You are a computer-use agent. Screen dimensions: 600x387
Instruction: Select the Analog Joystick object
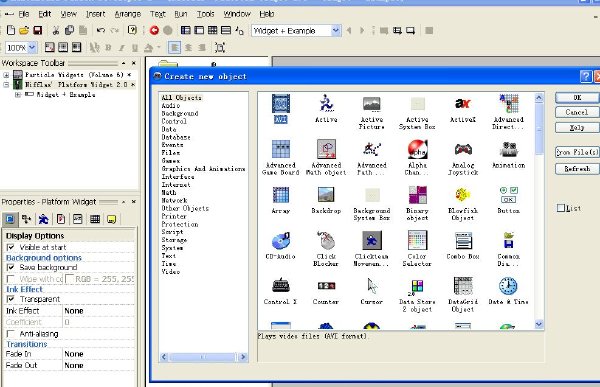pos(463,149)
